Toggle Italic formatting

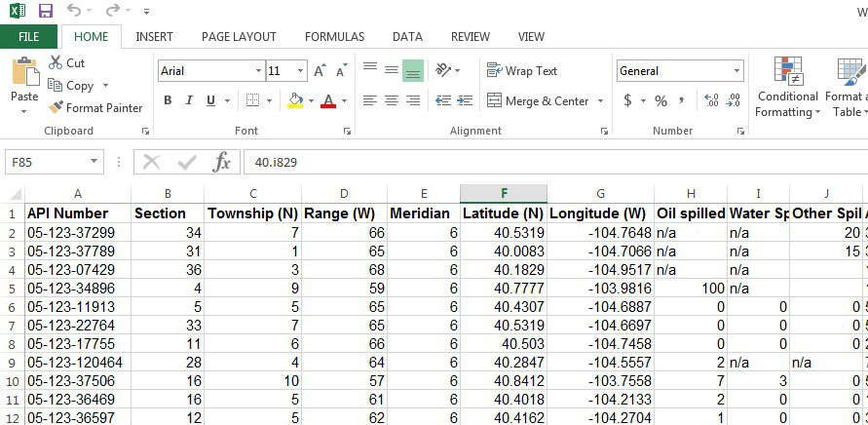[x=189, y=100]
